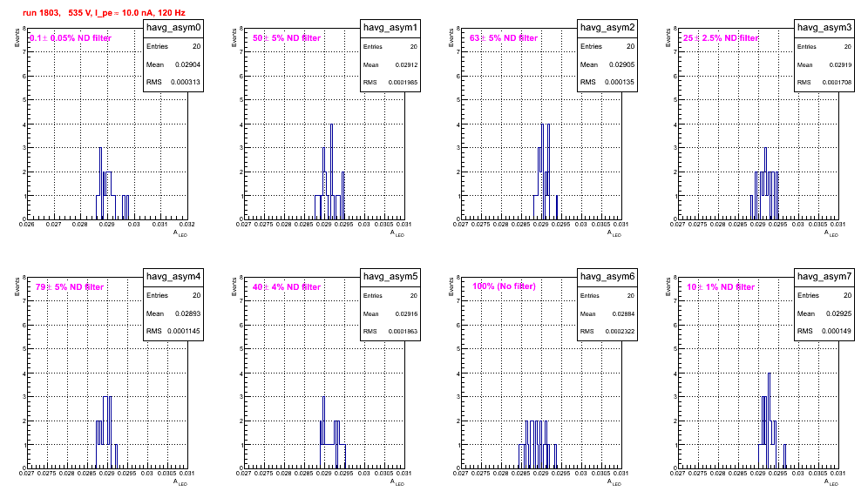Click Entries 20 row in havg_asym4 box
The height and width of the screenshot is (498, 868).
tap(173, 295)
